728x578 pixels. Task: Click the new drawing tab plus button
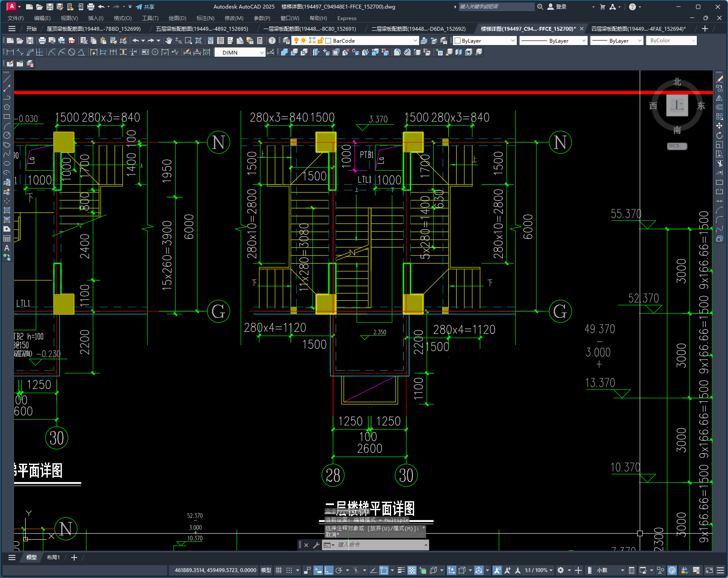click(x=705, y=29)
